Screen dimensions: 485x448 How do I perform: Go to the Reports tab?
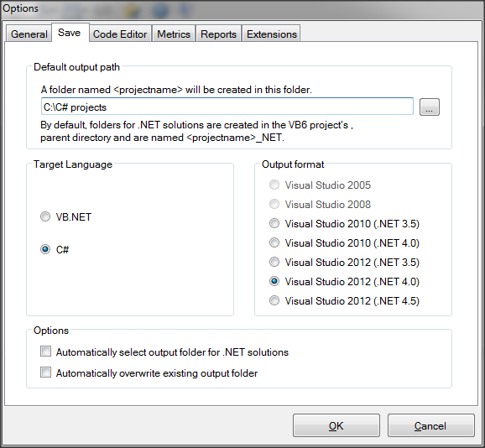[x=218, y=34]
